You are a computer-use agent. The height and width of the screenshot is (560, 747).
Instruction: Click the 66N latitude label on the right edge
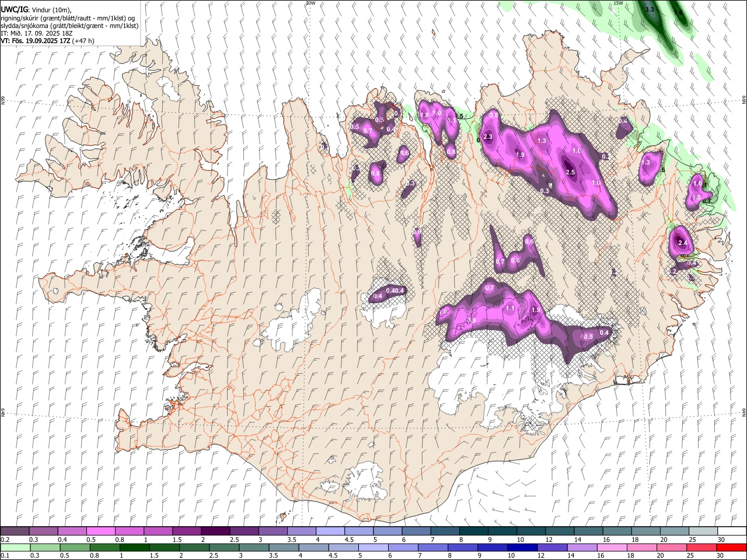[x=744, y=100]
